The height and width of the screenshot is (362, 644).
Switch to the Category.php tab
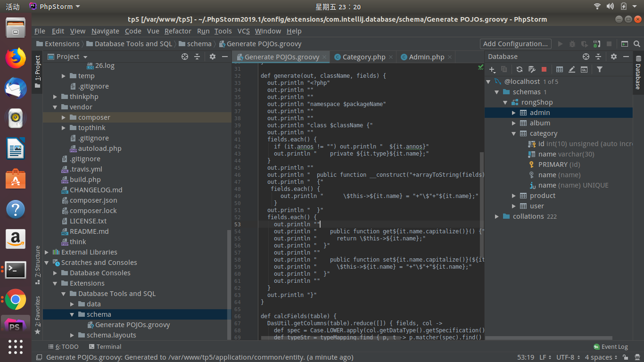pyautogui.click(x=363, y=57)
